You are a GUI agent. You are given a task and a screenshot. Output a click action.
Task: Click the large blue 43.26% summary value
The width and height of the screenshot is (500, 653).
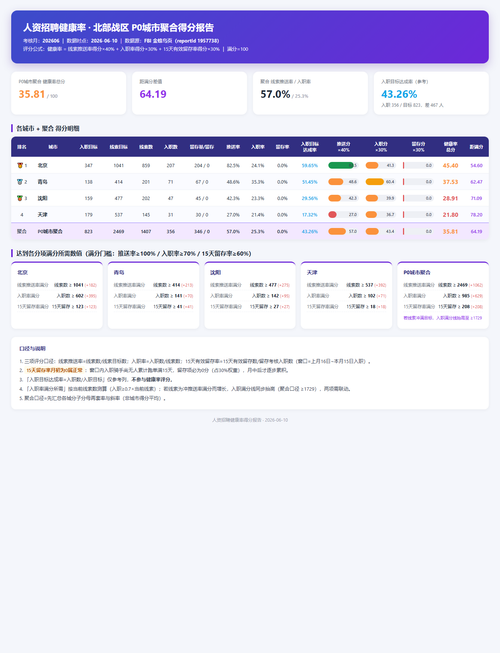coord(399,94)
